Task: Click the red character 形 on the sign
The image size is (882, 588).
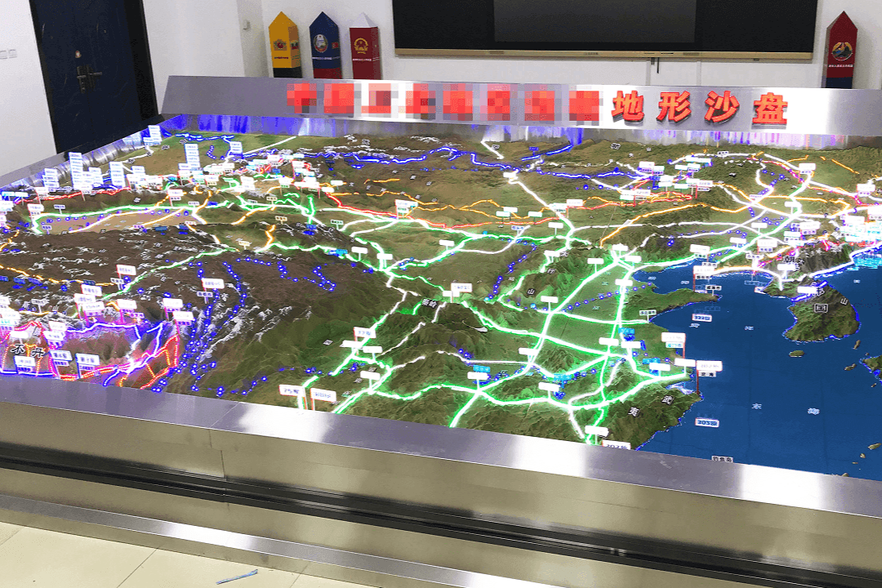Action: coord(675,108)
